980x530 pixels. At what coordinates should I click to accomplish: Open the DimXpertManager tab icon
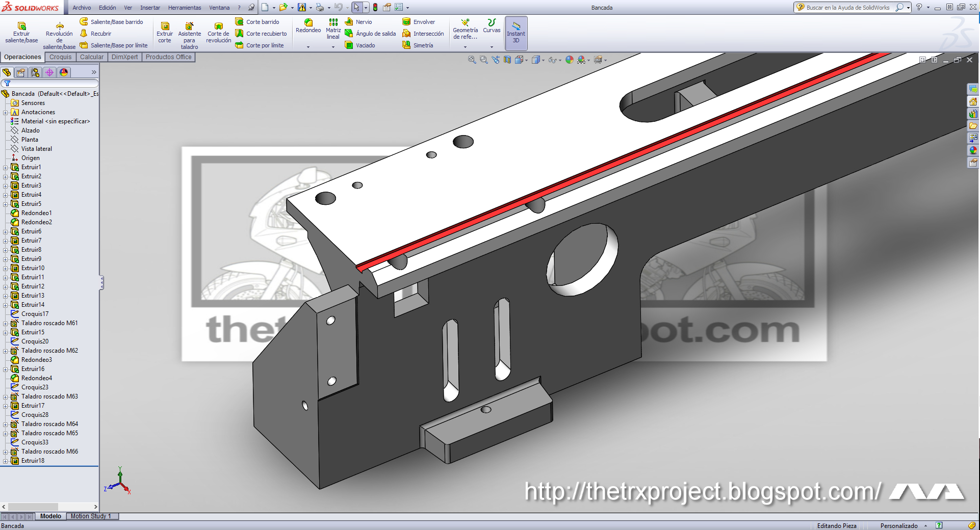pos(49,72)
